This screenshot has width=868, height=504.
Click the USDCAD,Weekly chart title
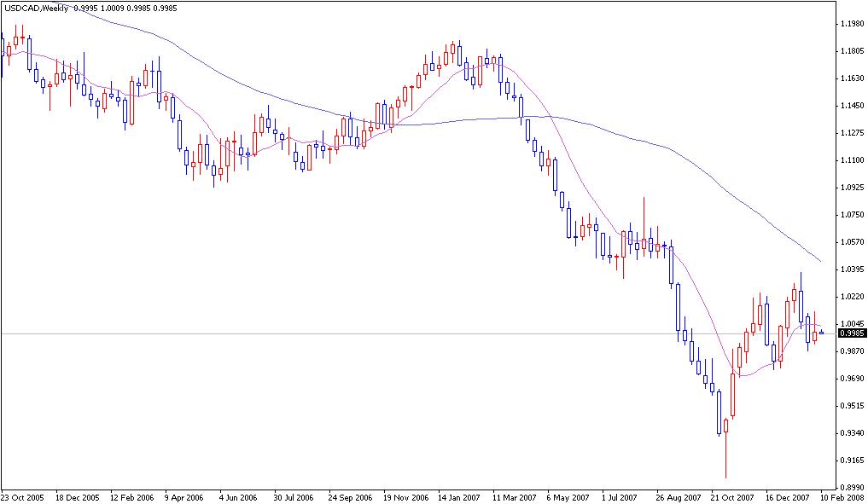pyautogui.click(x=37, y=9)
